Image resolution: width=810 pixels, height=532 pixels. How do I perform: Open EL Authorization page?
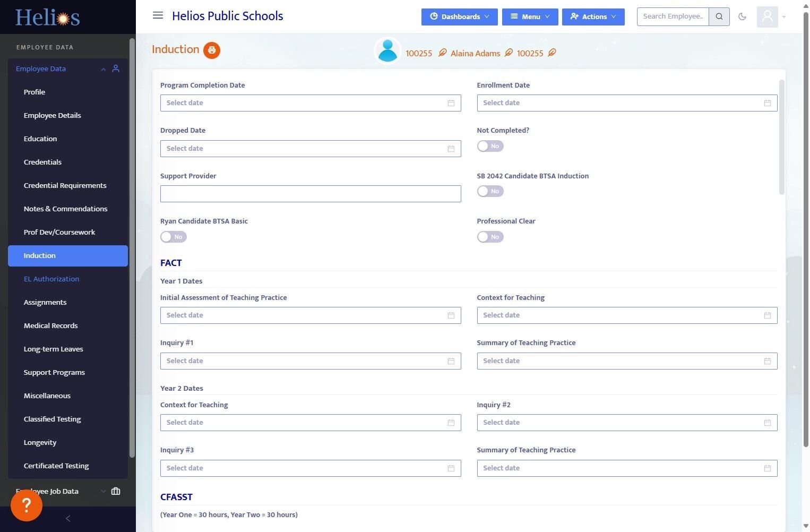pos(68,279)
